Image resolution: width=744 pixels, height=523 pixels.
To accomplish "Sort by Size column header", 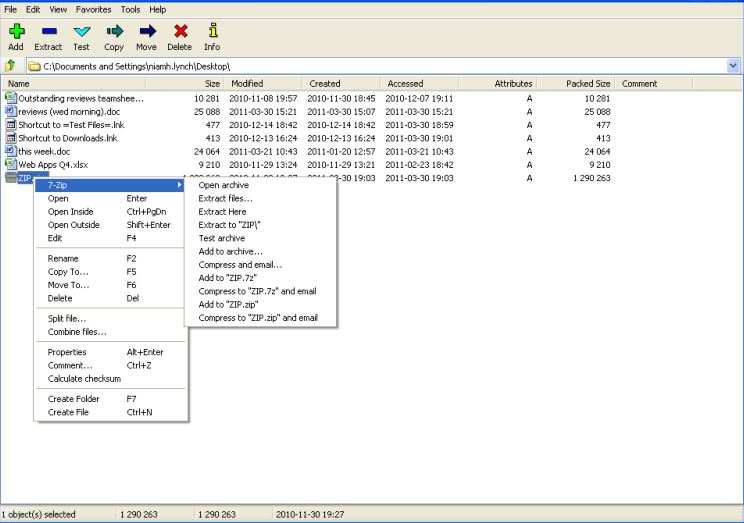I will [185, 84].
